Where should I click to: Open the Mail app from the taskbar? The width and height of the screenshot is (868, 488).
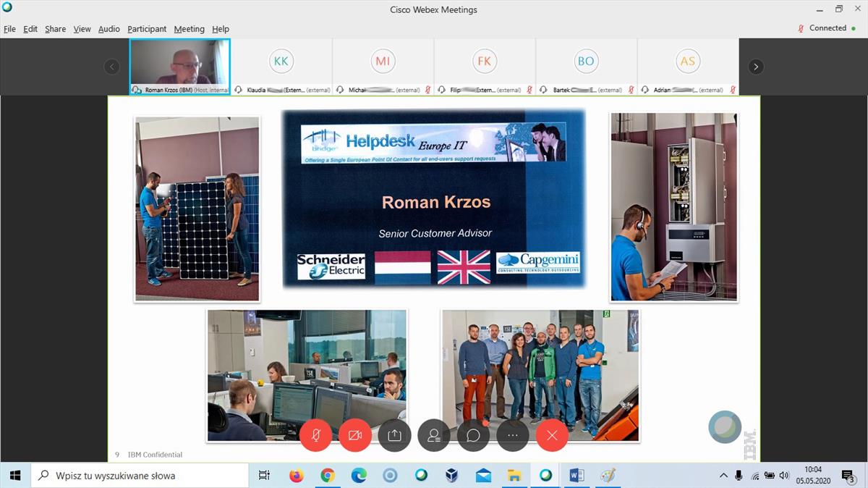[483, 476]
